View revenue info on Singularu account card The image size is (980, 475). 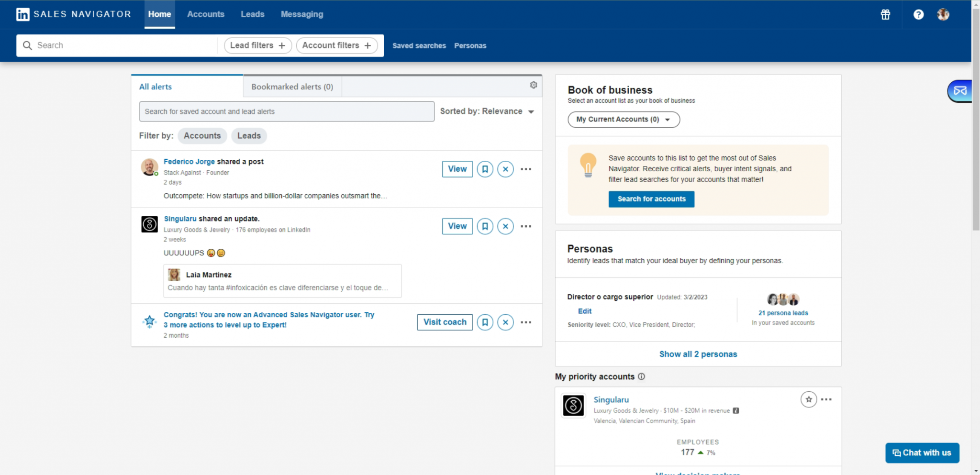(x=735, y=410)
